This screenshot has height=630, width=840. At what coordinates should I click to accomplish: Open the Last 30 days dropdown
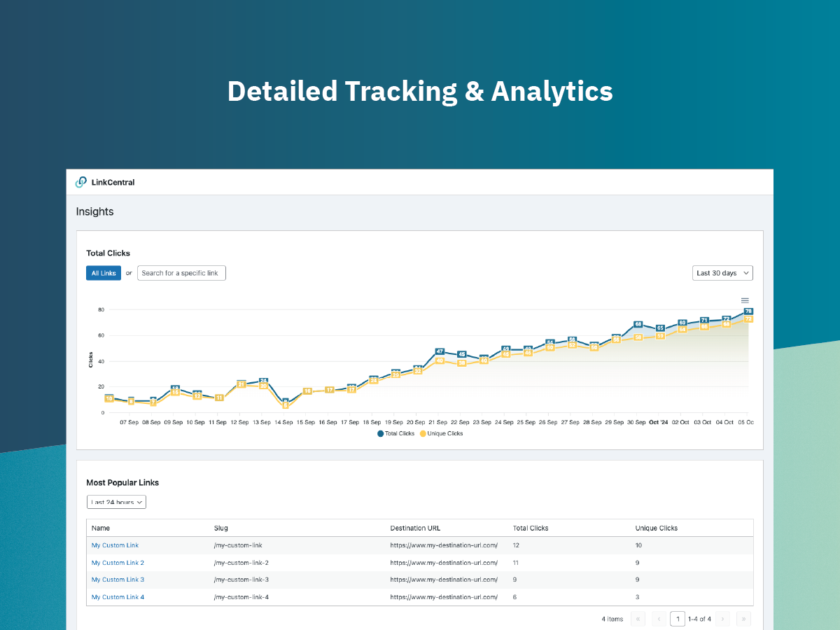722,273
